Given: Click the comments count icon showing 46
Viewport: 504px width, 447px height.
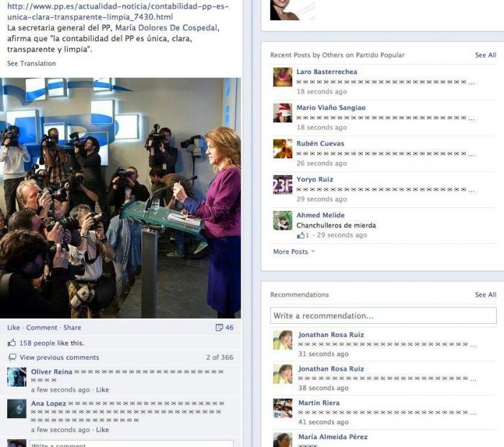Looking at the screenshot, I should (x=219, y=328).
